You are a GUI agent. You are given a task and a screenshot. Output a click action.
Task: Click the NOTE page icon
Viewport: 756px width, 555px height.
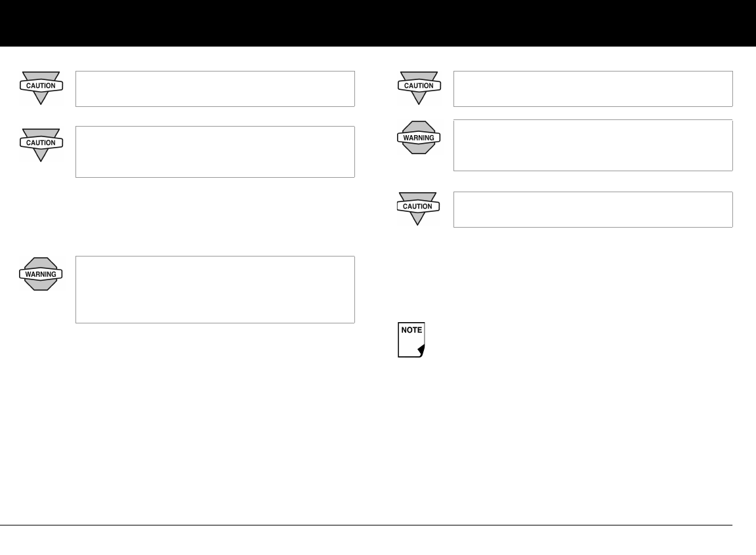coord(411,340)
